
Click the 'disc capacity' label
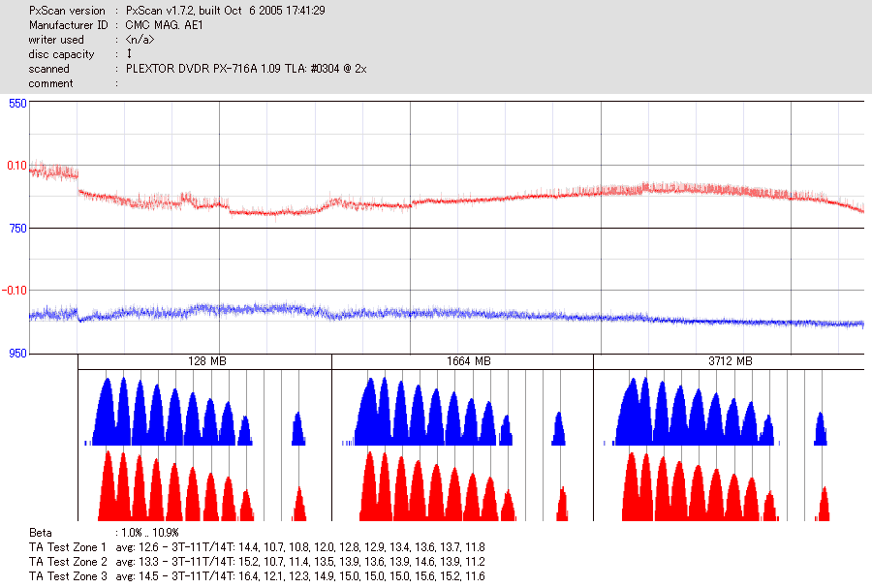point(61,54)
